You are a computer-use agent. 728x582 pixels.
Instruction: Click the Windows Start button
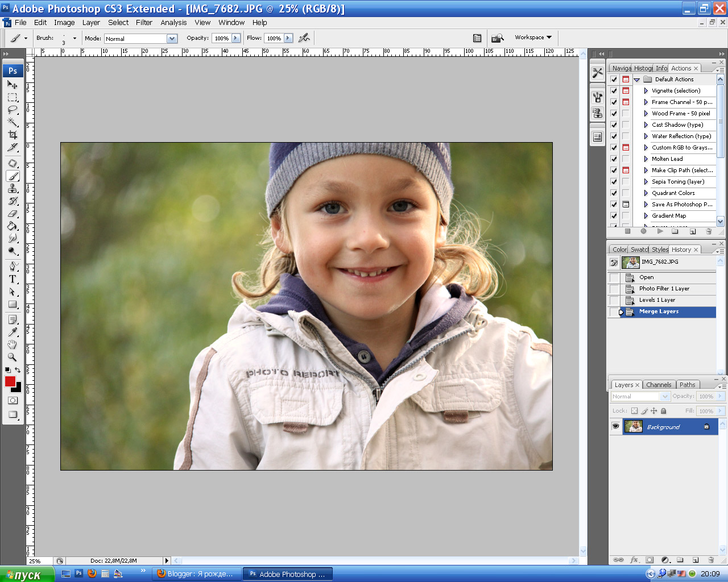(27, 575)
